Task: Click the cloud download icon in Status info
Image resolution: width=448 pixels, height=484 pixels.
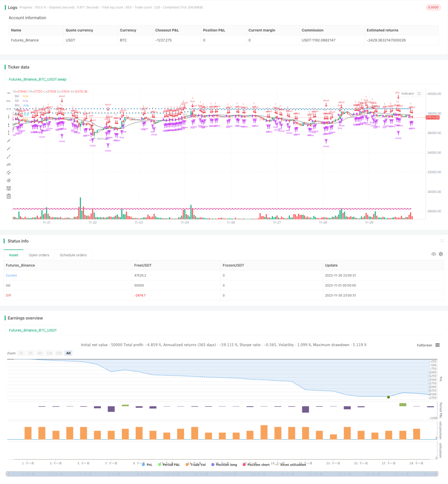Action: click(434, 254)
